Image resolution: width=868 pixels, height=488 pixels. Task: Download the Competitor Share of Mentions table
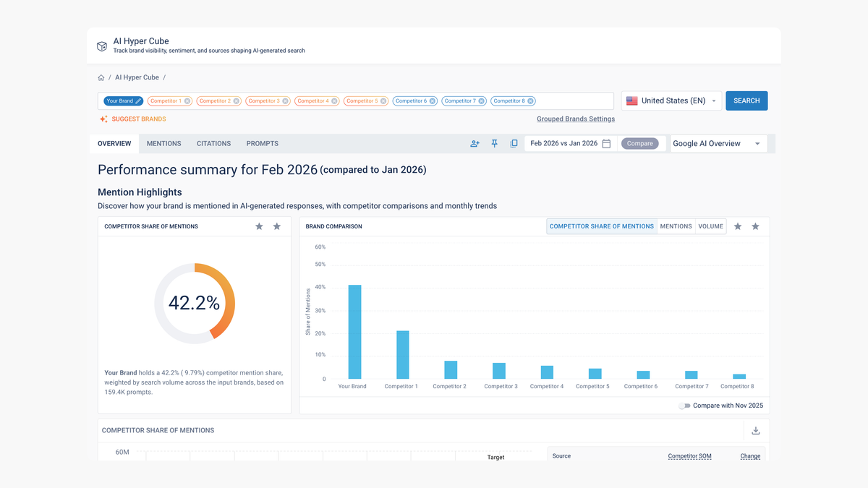tap(756, 431)
